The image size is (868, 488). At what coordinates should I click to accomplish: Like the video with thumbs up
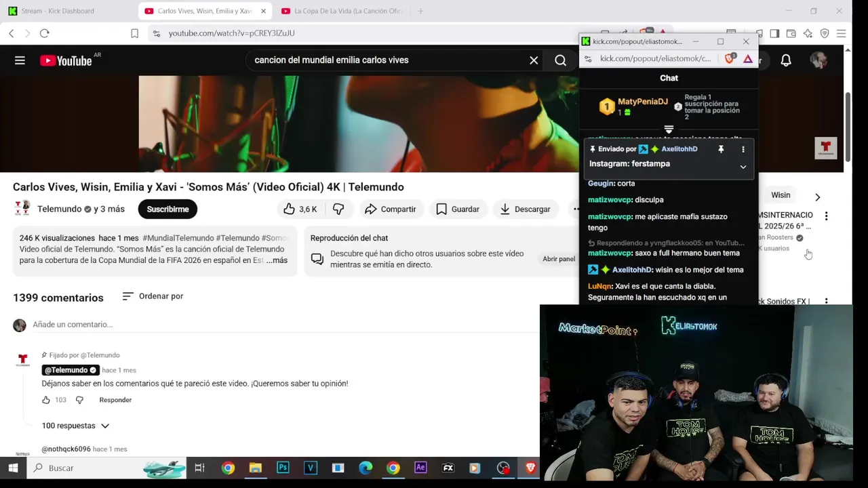[x=300, y=209]
